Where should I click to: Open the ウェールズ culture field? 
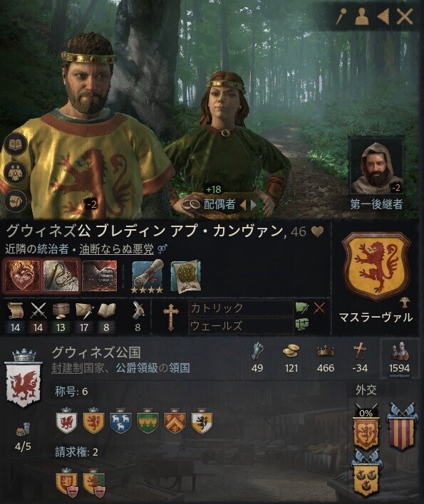tap(241, 325)
